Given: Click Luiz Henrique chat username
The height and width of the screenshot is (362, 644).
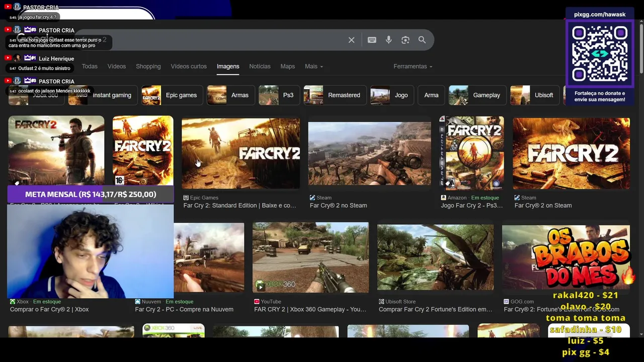Looking at the screenshot, I should [56, 59].
